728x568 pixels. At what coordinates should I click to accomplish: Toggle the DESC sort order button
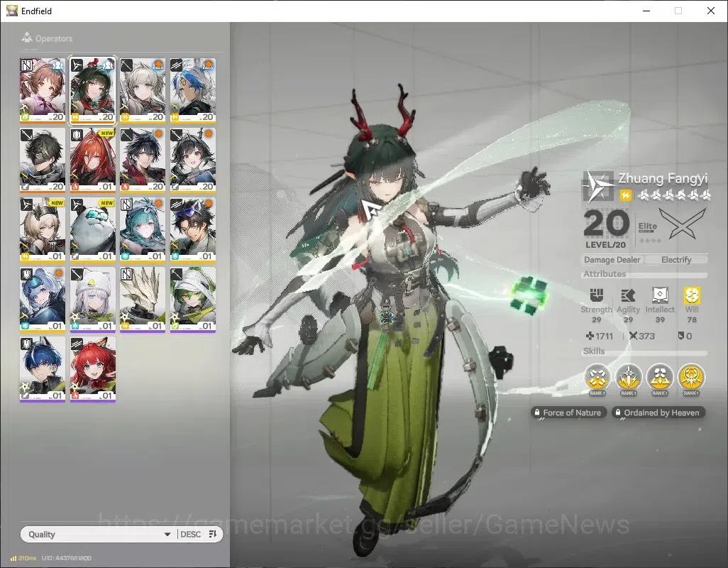pos(199,534)
